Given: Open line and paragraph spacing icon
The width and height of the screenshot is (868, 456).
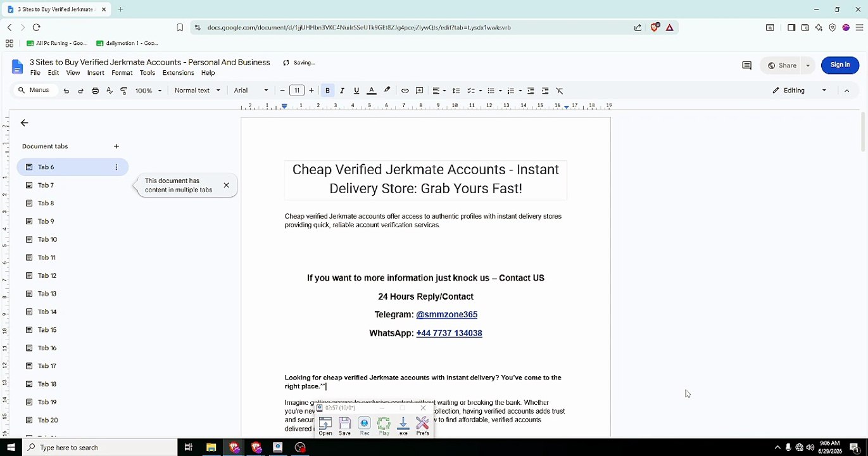Looking at the screenshot, I should pyautogui.click(x=456, y=91).
